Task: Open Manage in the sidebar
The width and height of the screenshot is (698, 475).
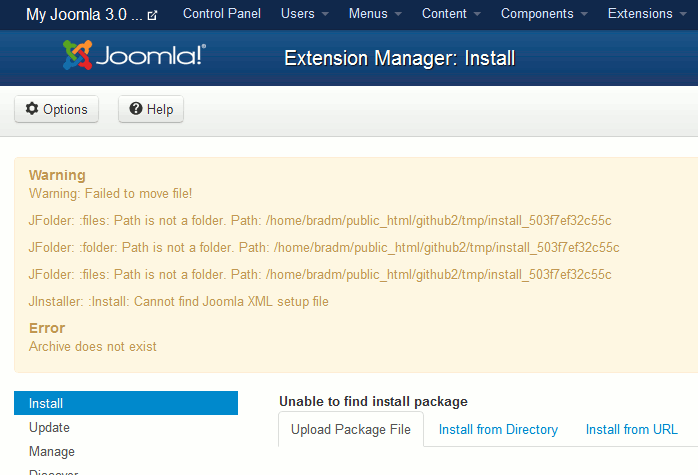Action: (52, 451)
